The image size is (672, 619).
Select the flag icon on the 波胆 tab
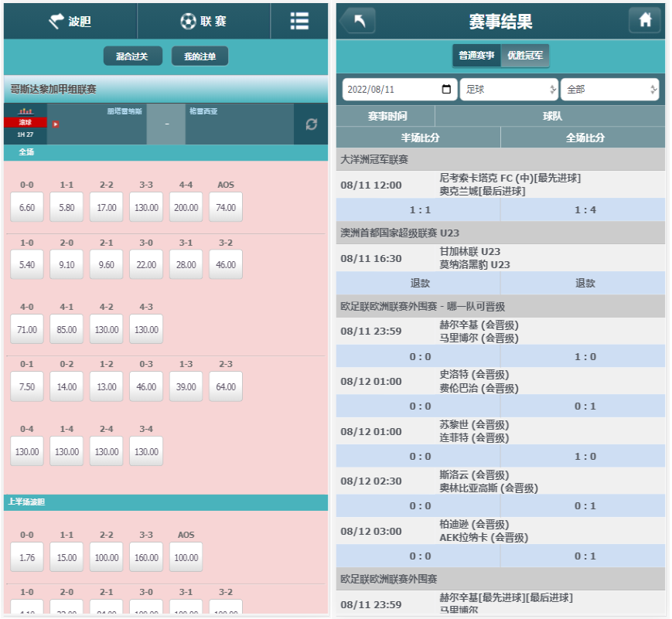56,21
